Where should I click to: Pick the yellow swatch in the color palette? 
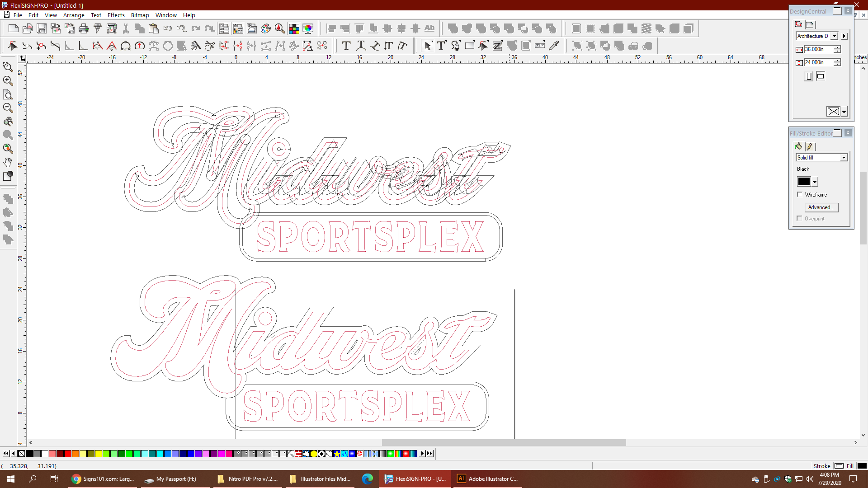[99, 454]
